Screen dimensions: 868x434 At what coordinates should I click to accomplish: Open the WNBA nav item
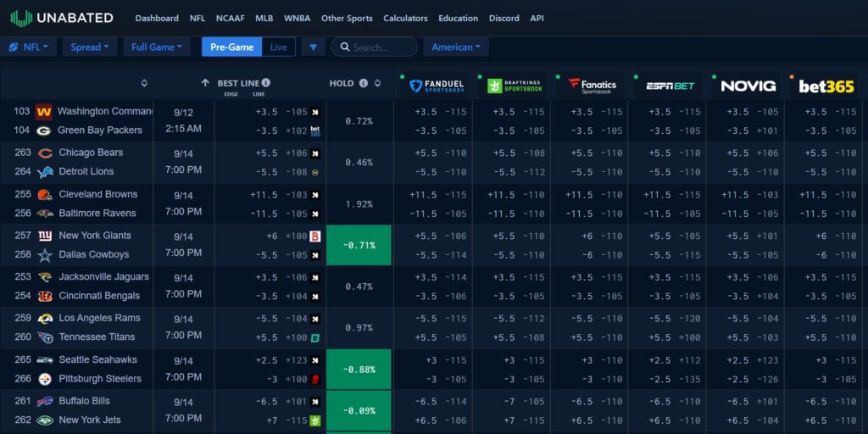click(x=298, y=19)
